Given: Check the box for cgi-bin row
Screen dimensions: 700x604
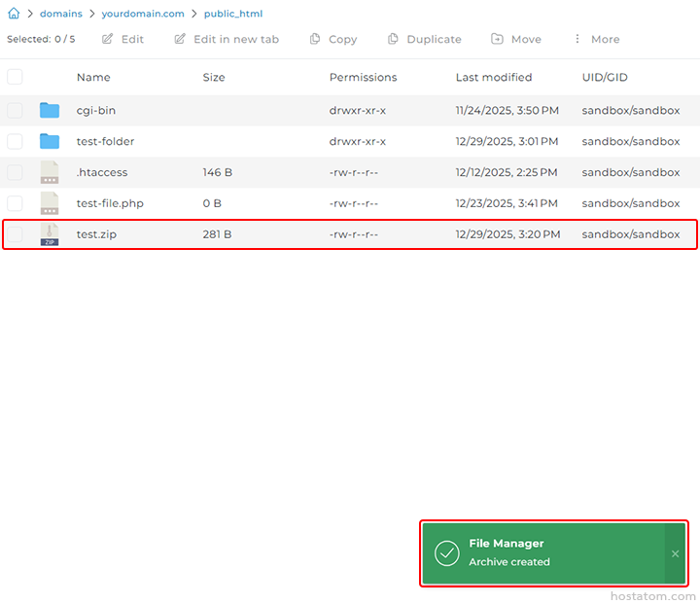Looking at the screenshot, I should pyautogui.click(x=15, y=110).
